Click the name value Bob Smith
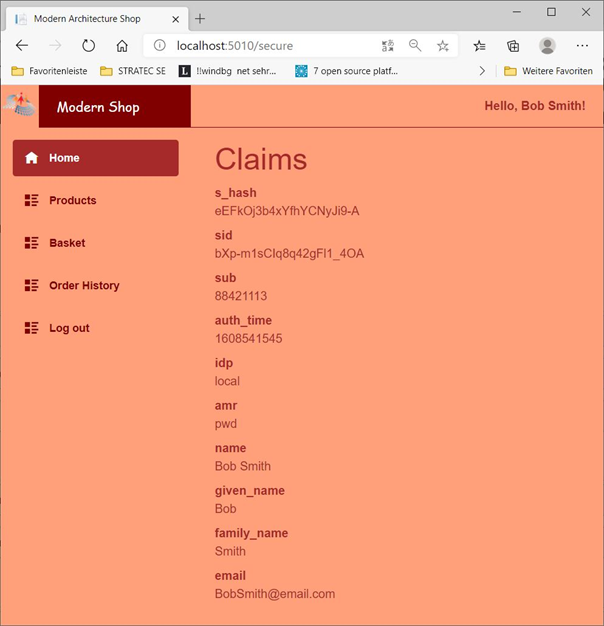Screen dimensions: 604x626 pyautogui.click(x=243, y=466)
